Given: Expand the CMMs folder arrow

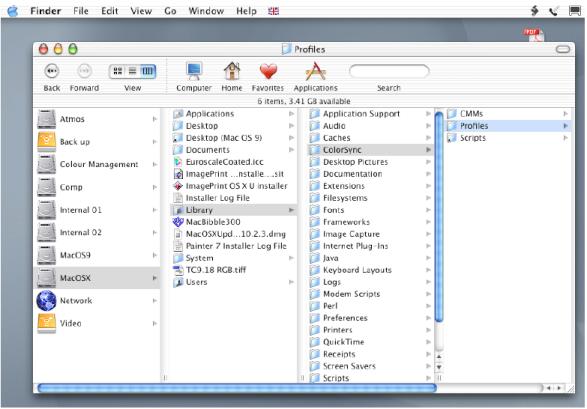Looking at the screenshot, I should coord(566,114).
